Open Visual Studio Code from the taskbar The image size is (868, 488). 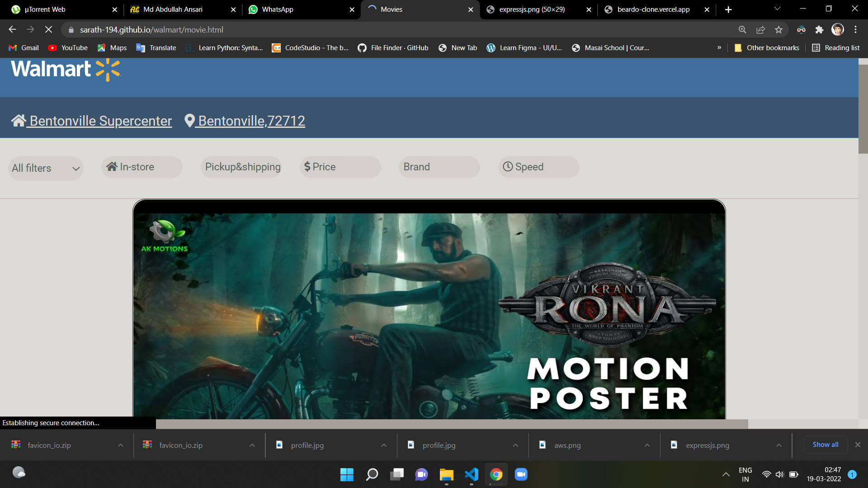point(471,474)
